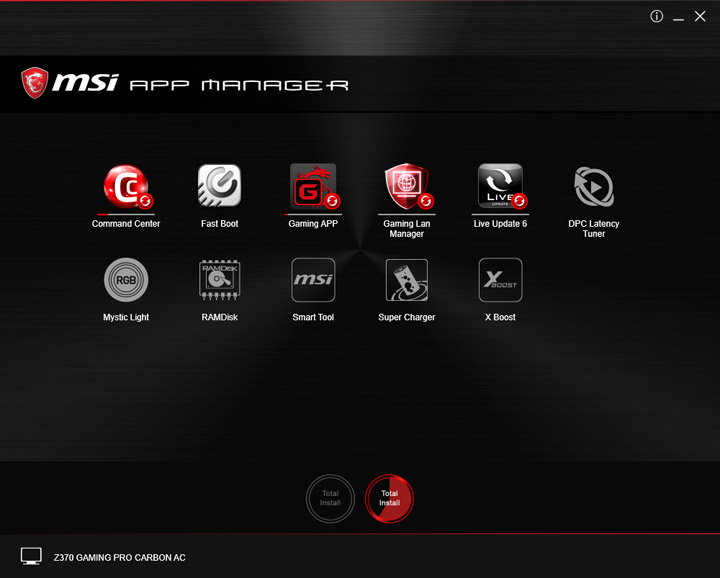Close the App Manager window
The height and width of the screenshot is (578, 720).
point(700,17)
